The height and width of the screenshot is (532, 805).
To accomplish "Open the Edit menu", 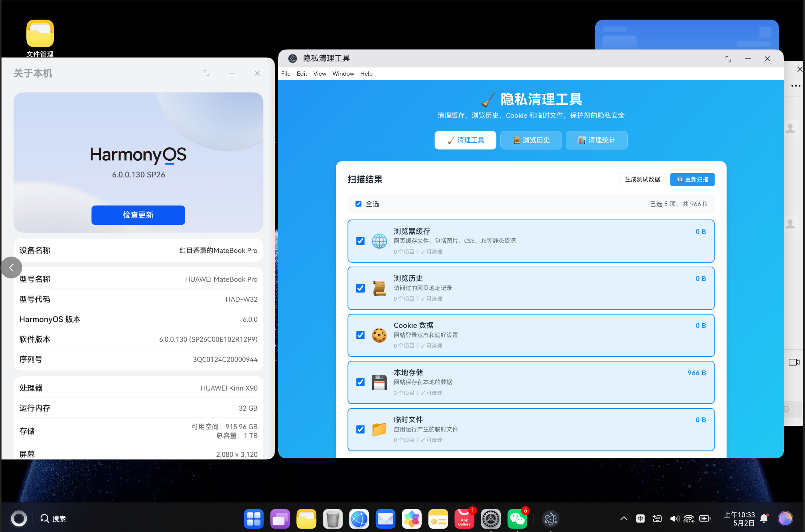I will [302, 73].
